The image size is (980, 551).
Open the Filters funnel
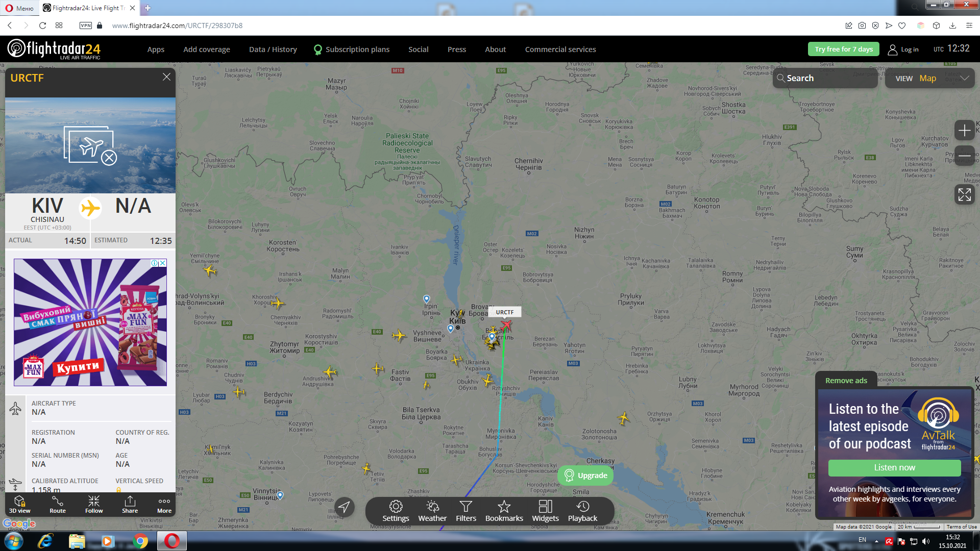coord(465,511)
